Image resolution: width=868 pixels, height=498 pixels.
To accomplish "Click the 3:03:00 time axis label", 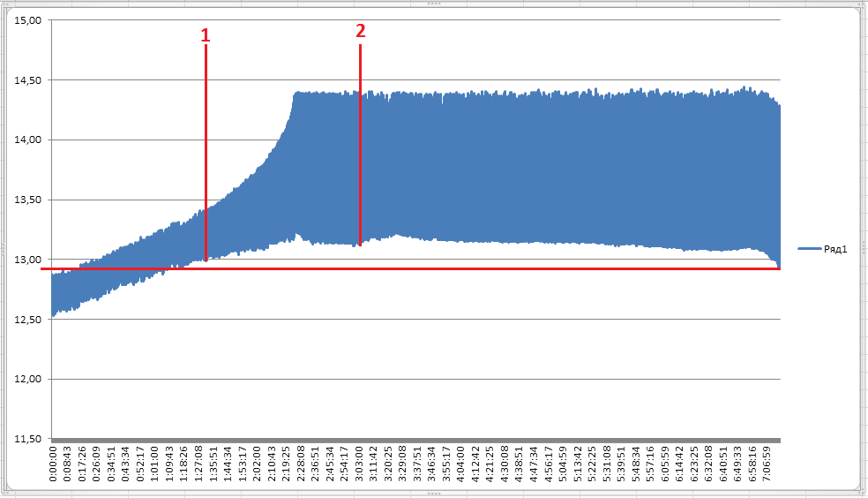I will click(358, 464).
